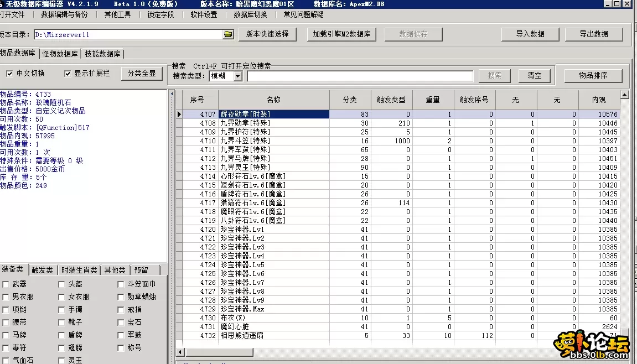Select the 其他类 category tab
The width and height of the screenshot is (637, 364).
point(115,270)
